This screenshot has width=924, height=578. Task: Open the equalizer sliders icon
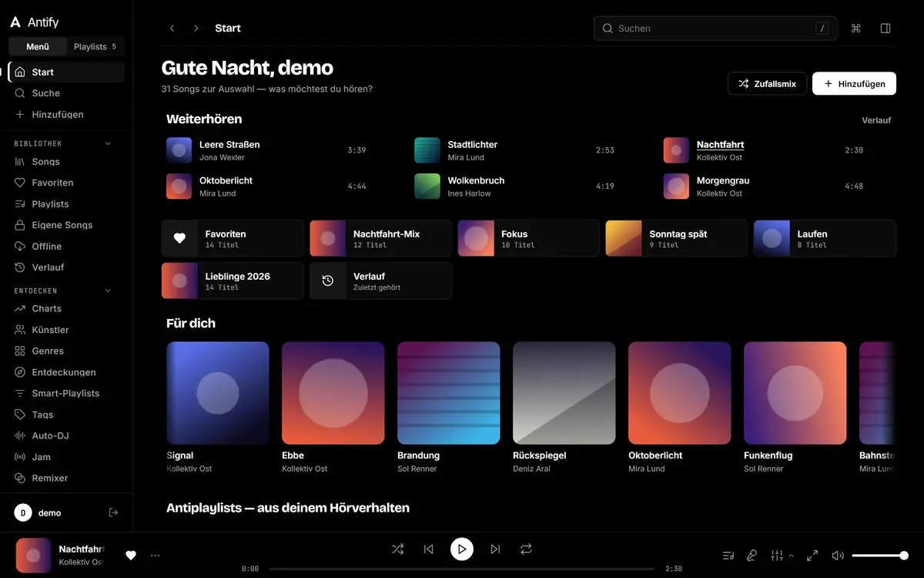[x=777, y=555]
